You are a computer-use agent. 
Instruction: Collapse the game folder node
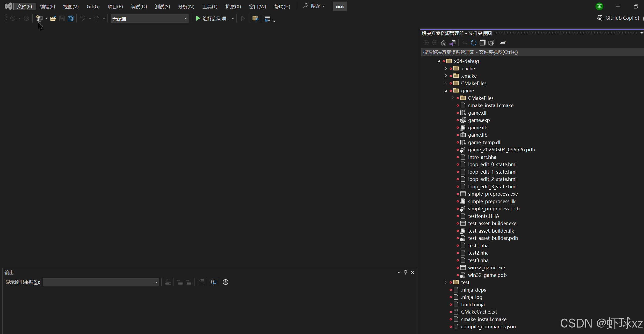coord(445,91)
